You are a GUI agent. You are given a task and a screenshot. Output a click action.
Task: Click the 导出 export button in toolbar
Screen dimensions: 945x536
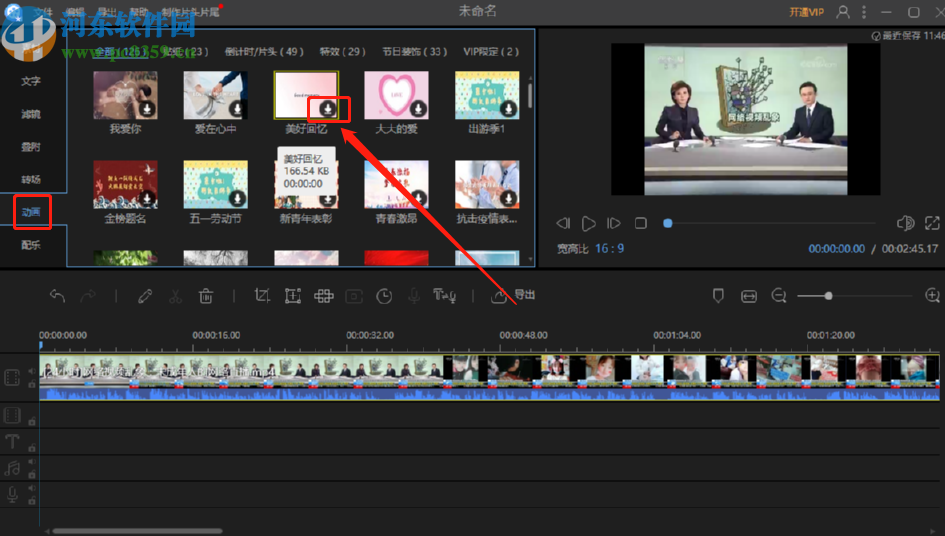click(x=513, y=295)
